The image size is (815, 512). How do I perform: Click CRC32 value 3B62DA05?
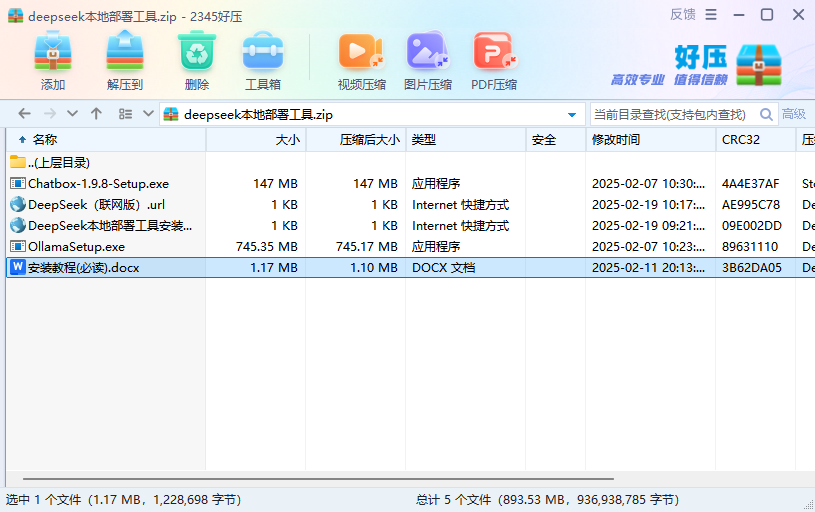[x=752, y=268]
